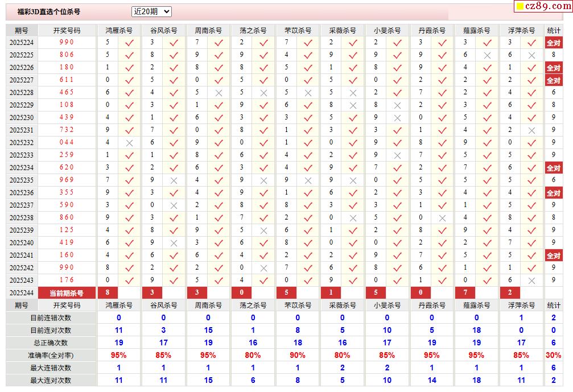Click the X mark for 荡之杀号 in row 2025228
This screenshot has height=392, width=573.
(x=263, y=93)
